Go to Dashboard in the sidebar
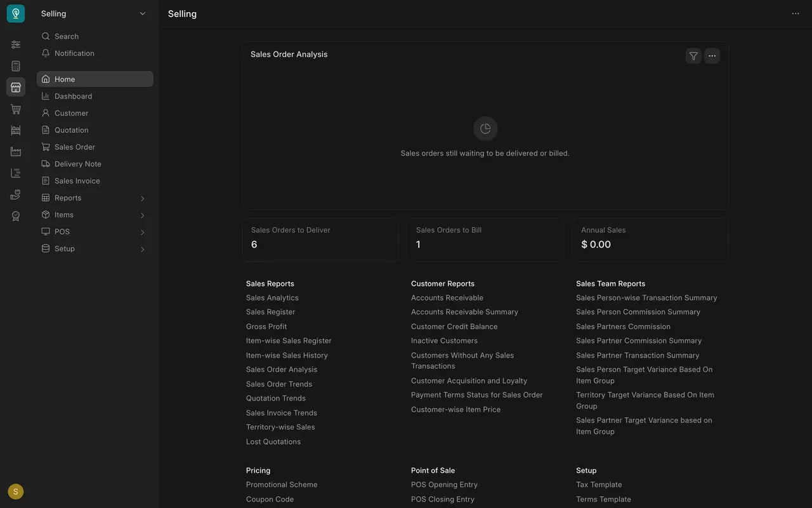812x508 pixels. pos(95,96)
